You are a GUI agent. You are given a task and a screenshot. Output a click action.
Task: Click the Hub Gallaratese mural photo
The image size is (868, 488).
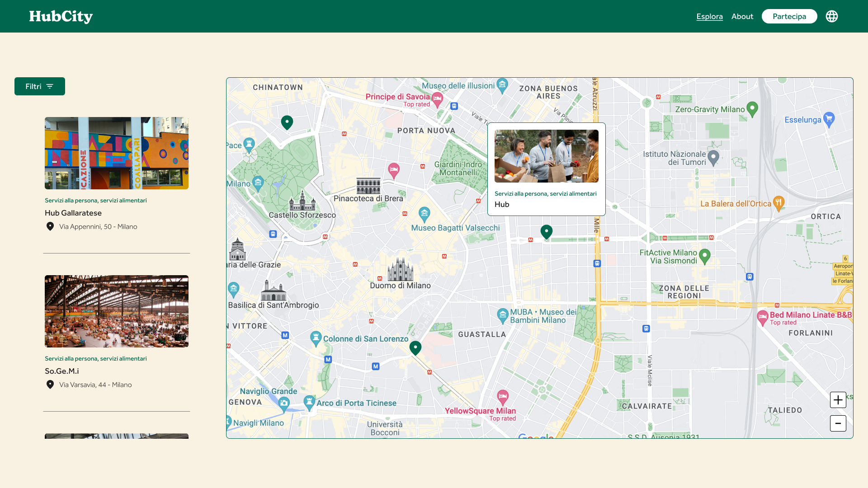coord(117,153)
